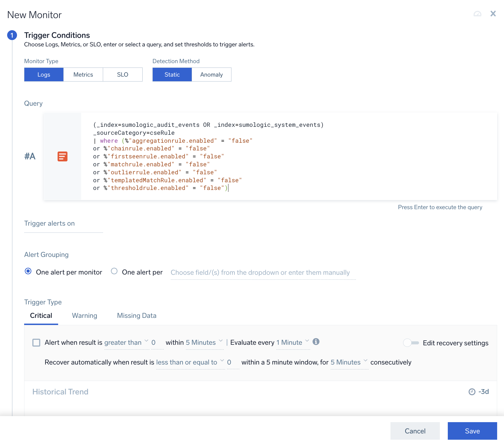
Task: Switch to the Missing Data tab
Action: click(137, 315)
